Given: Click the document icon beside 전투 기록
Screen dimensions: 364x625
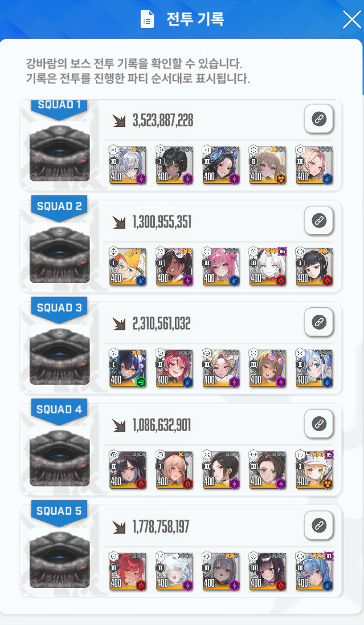Looking at the screenshot, I should pyautogui.click(x=147, y=19).
